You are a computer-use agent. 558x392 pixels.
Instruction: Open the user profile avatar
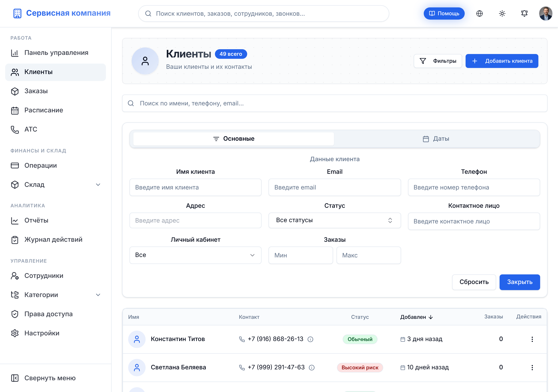[x=546, y=14]
